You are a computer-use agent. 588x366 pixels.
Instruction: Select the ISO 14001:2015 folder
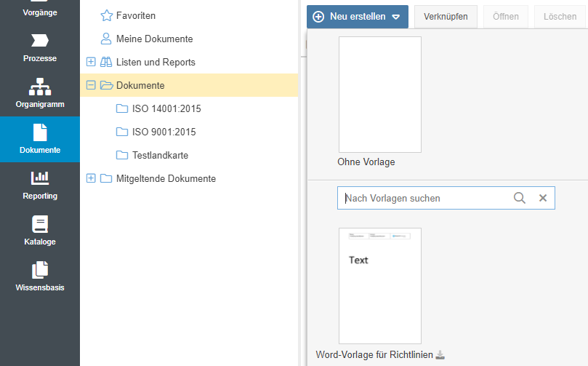pos(166,108)
